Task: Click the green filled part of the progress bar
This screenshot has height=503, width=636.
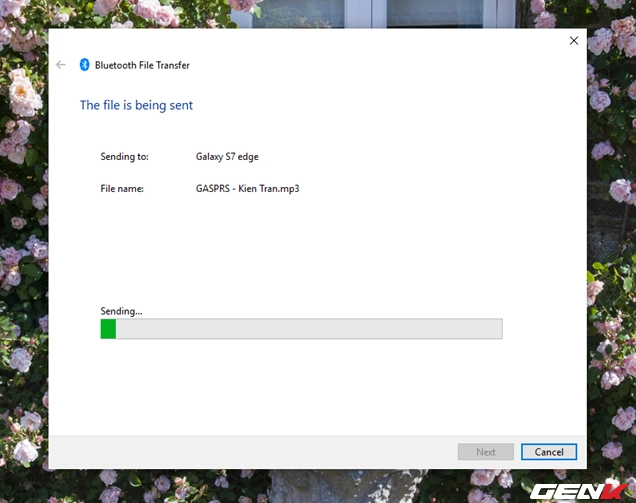Action: [x=108, y=329]
